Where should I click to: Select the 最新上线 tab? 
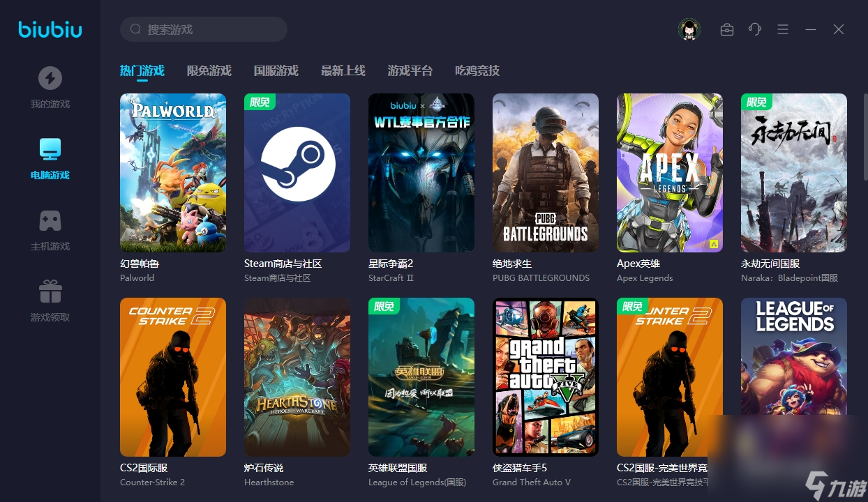tap(343, 70)
